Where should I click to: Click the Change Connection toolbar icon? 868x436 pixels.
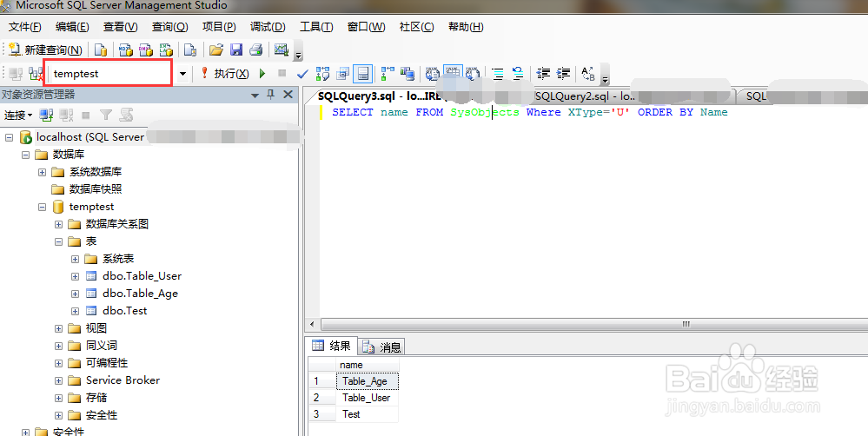36,74
